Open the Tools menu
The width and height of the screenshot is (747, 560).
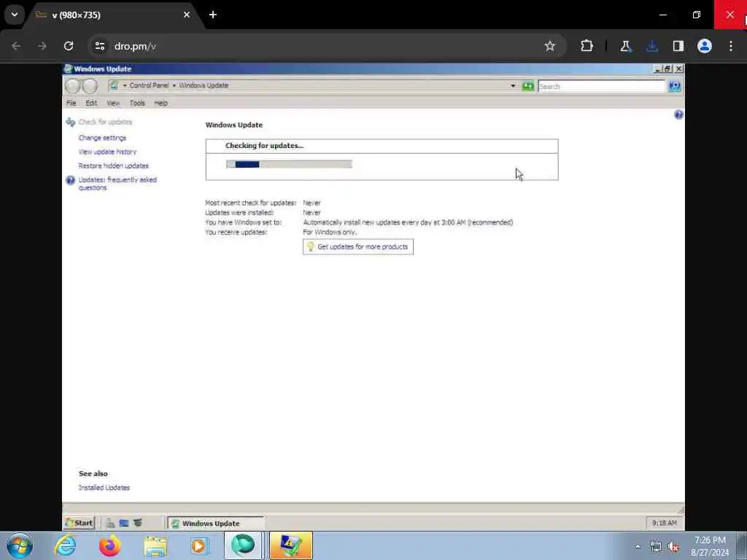tap(137, 103)
